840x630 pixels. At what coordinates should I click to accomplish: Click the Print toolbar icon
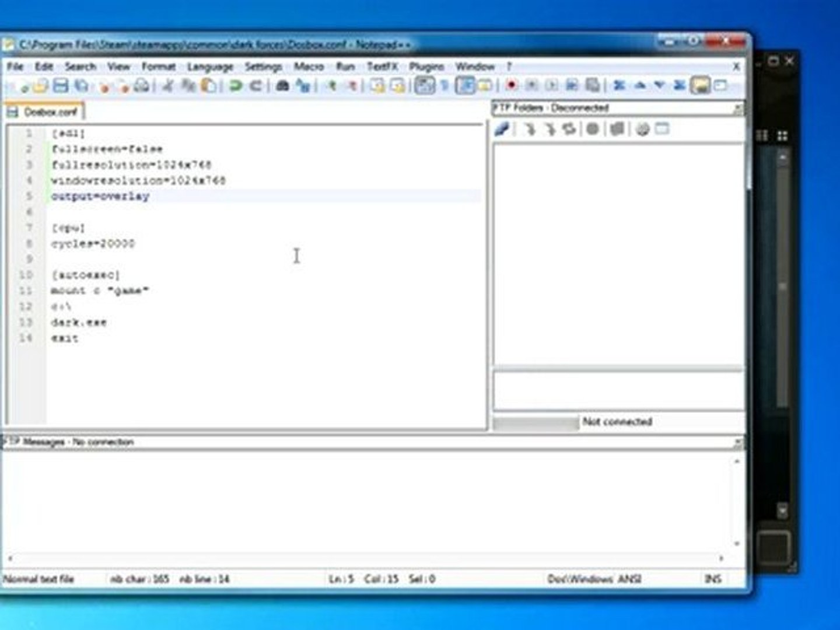click(142, 86)
